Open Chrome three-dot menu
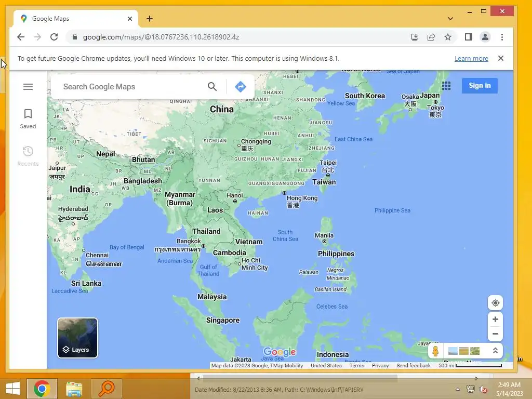Screen dimensions: 532x399 502,37
